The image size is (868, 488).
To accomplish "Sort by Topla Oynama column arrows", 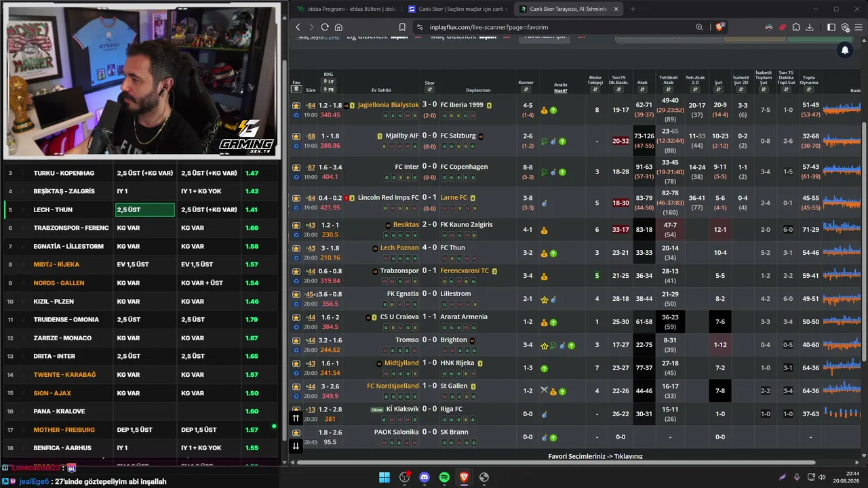I will tap(808, 89).
